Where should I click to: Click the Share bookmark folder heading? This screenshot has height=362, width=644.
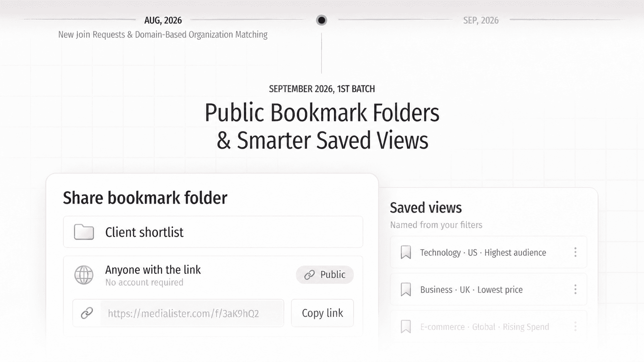[145, 198]
